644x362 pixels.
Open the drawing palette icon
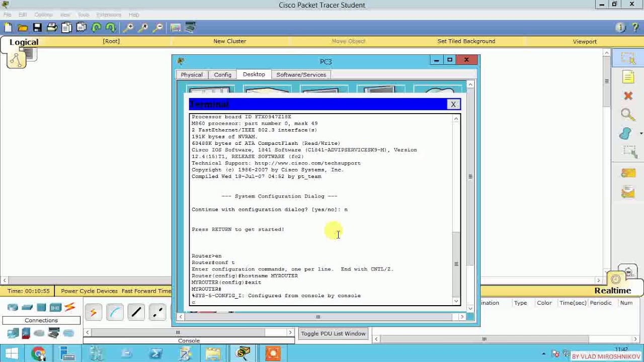click(175, 28)
